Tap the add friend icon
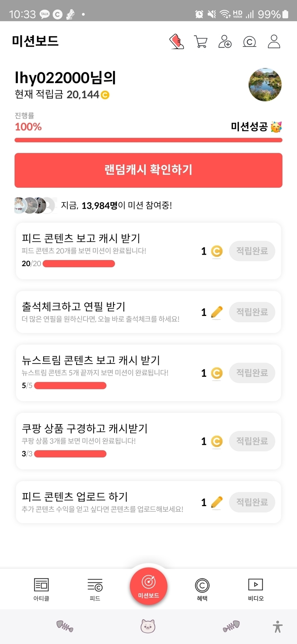This screenshot has height=644, width=297. [225, 42]
